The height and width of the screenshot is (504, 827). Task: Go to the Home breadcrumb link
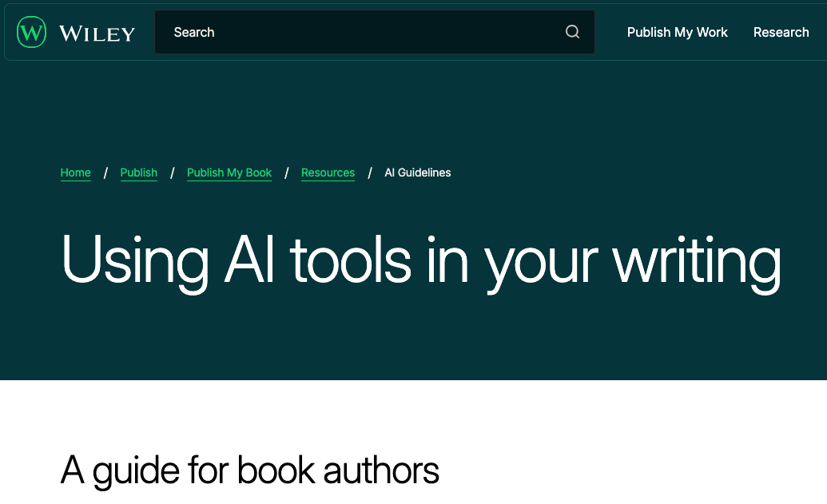pos(76,173)
